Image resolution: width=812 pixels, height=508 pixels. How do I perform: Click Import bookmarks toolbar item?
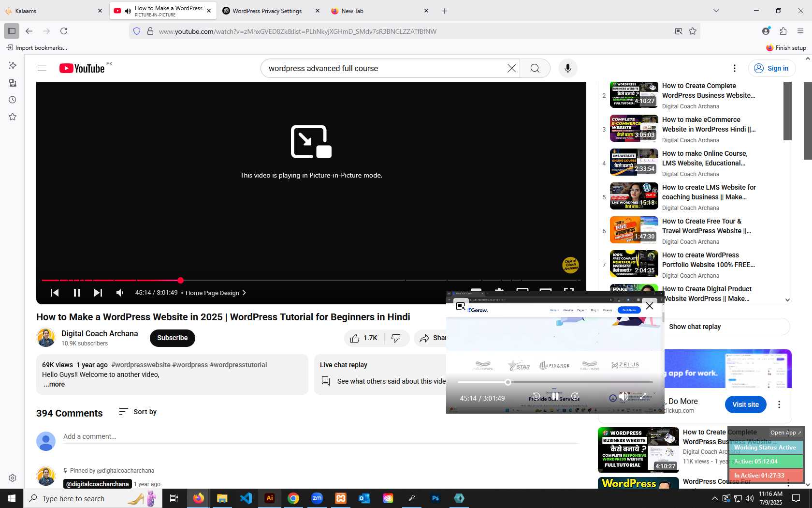(x=37, y=47)
